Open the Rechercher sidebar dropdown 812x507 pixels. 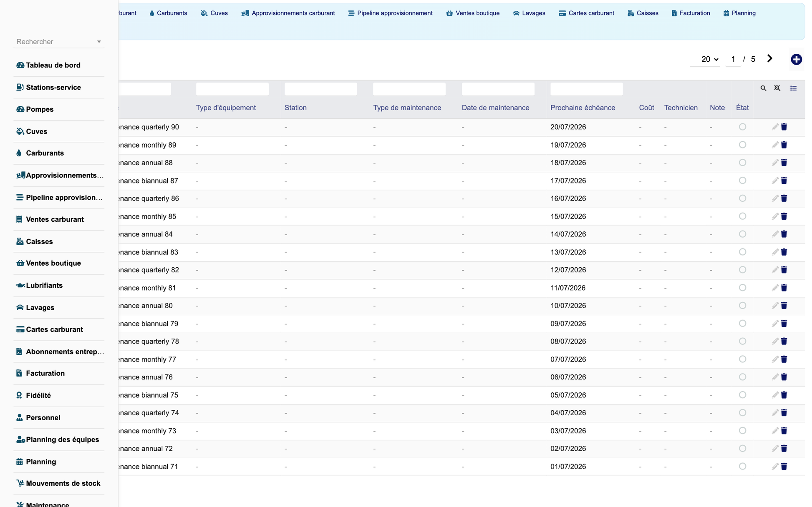(x=59, y=42)
